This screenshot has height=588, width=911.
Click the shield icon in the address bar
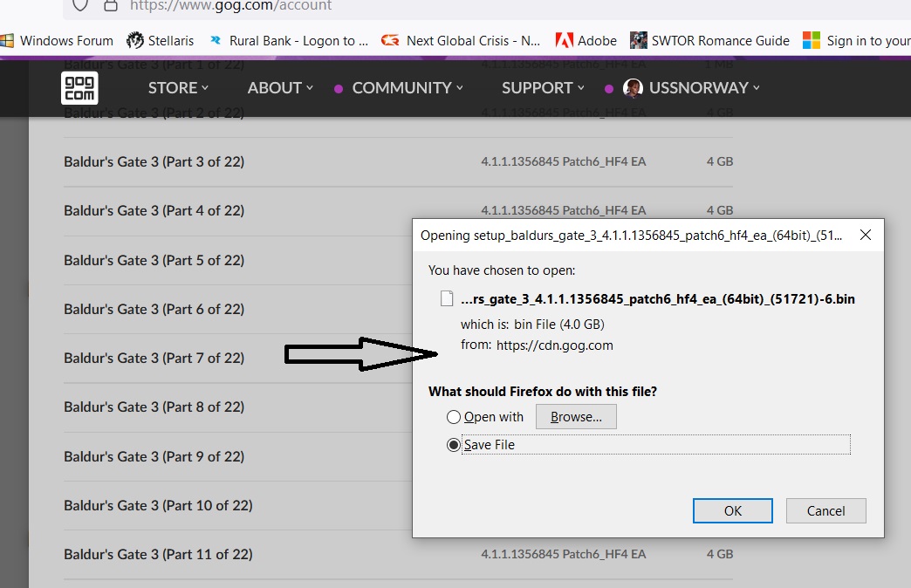80,5
